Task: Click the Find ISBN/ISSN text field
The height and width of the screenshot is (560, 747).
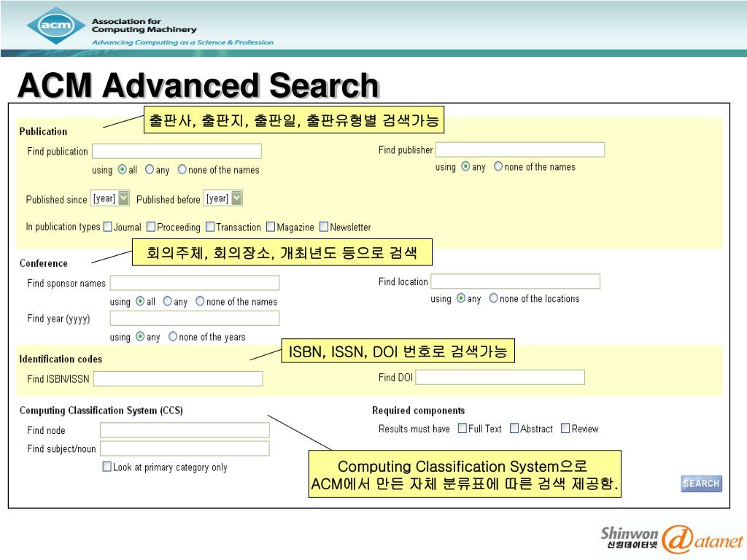Action: (x=178, y=378)
